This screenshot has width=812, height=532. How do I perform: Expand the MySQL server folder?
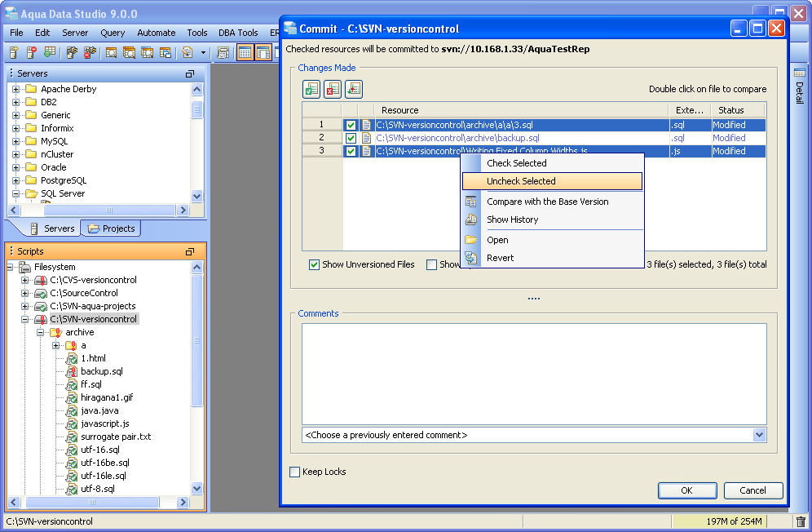click(x=15, y=141)
